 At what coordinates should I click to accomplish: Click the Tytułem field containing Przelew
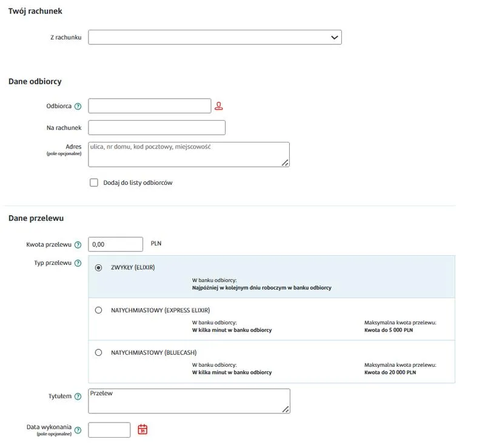[188, 399]
